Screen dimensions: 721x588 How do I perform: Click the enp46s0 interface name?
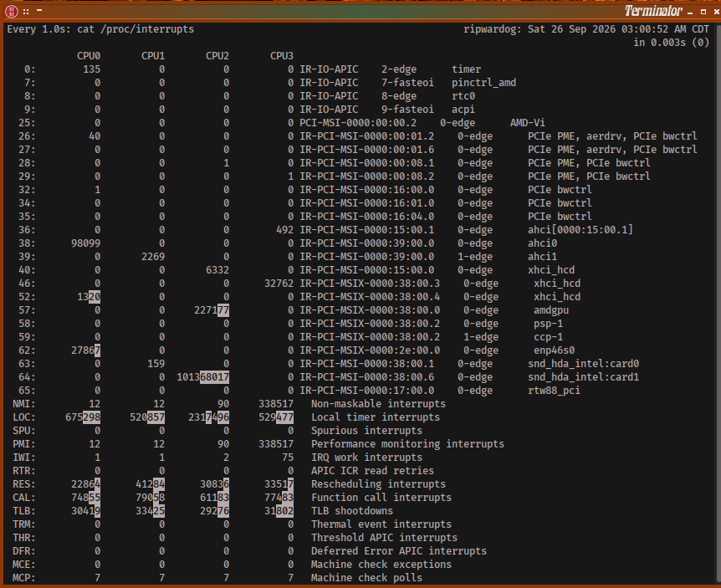(554, 350)
